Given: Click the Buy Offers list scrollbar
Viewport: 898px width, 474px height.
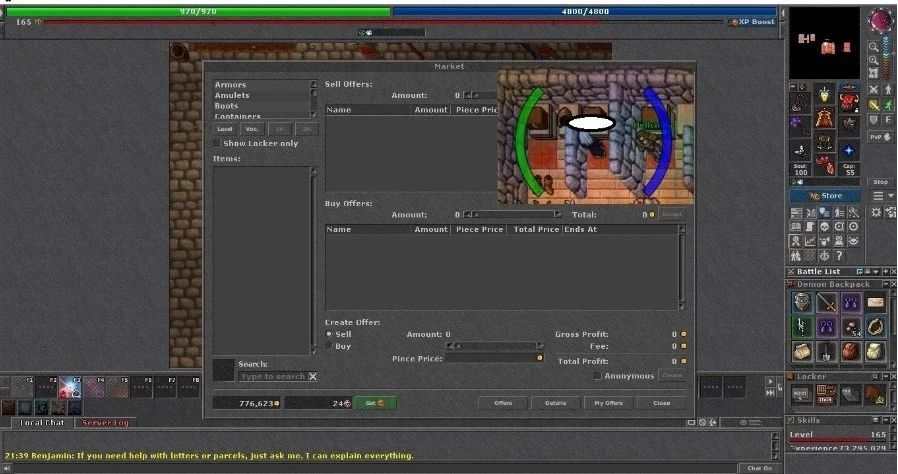Looking at the screenshot, I should [681, 267].
